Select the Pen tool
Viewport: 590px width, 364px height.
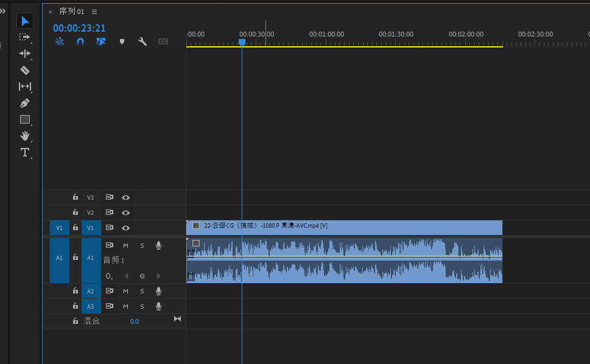pos(25,103)
